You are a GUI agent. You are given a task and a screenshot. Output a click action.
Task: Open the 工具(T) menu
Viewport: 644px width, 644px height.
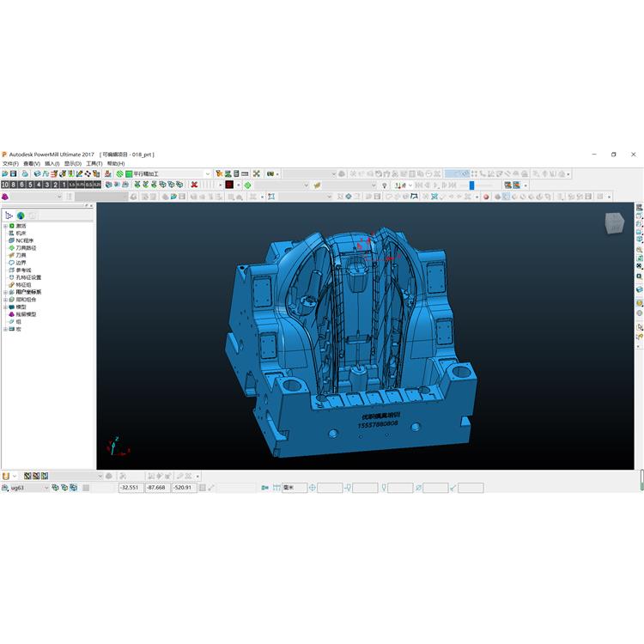point(94,163)
